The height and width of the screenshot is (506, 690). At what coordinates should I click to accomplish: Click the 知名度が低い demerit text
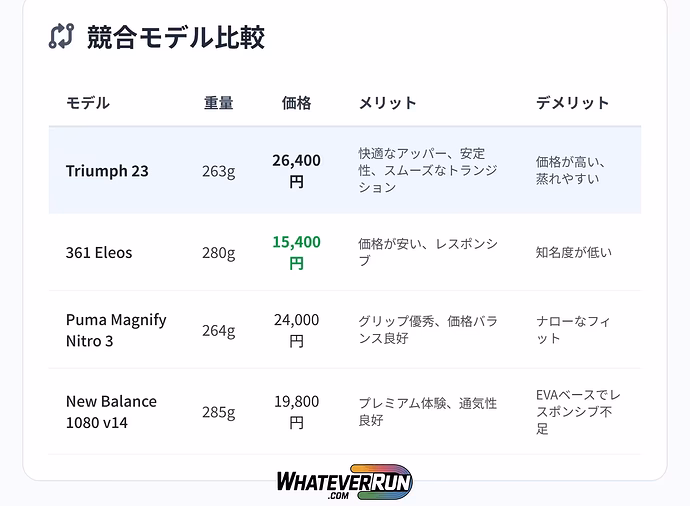(x=573, y=253)
